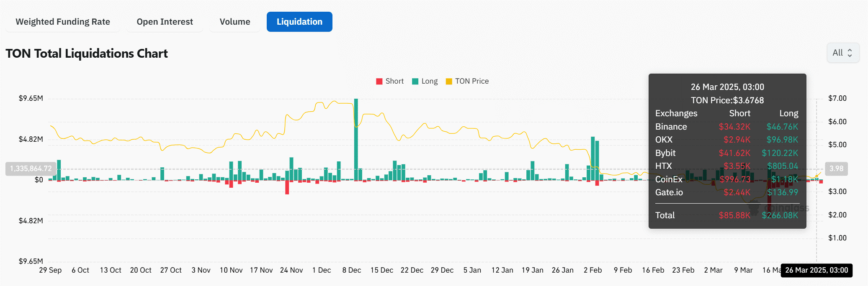Click the large red bar near 24 Nov
Viewport: 868px width, 286px height.
coord(287,187)
